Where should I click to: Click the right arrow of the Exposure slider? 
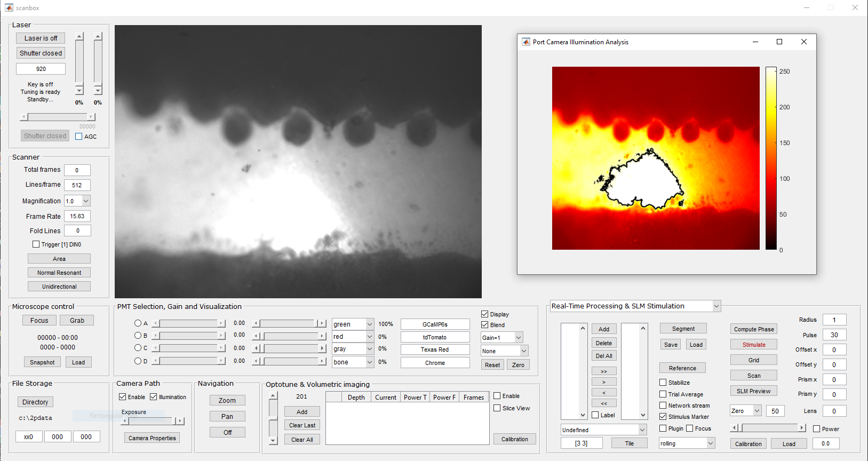pos(180,421)
